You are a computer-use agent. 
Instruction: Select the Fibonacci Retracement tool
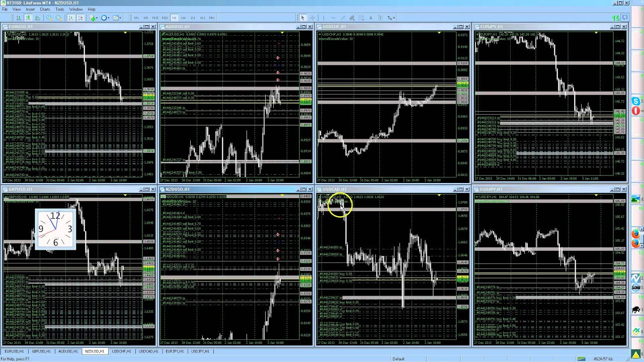click(x=361, y=18)
